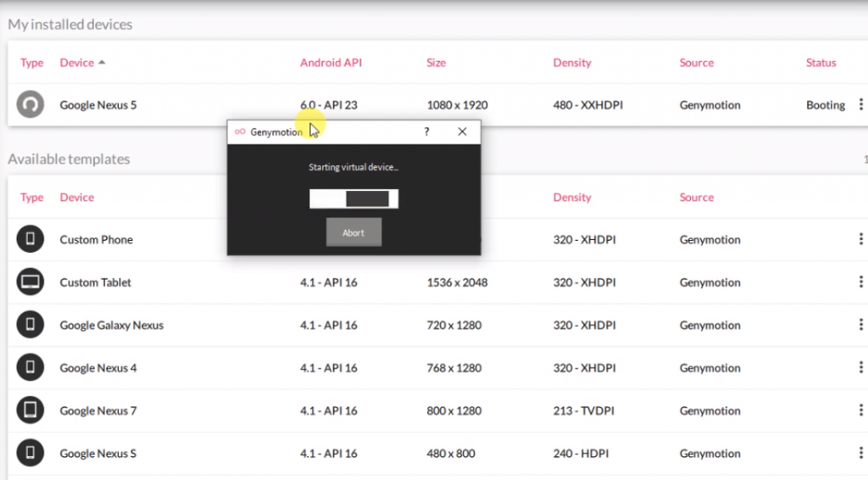Viewport: 868px width, 480px height.
Task: Sort available templates by Type column
Action: click(x=31, y=197)
